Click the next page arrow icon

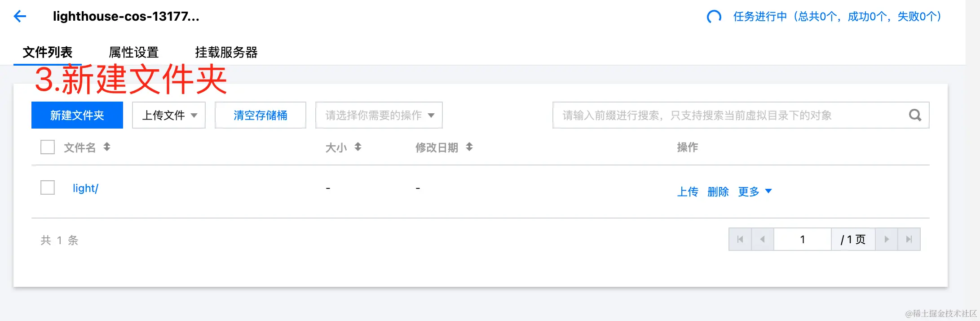(886, 239)
